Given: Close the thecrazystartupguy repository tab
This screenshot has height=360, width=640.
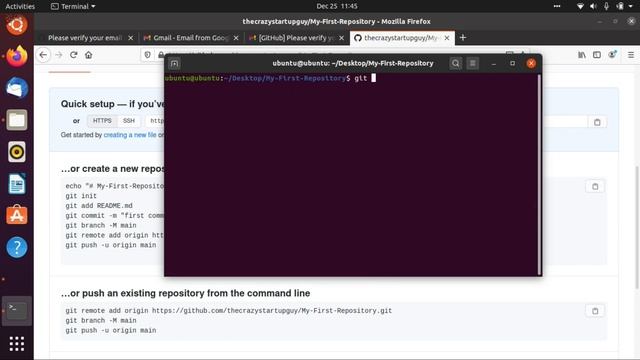Looking at the screenshot, I should click(447, 38).
